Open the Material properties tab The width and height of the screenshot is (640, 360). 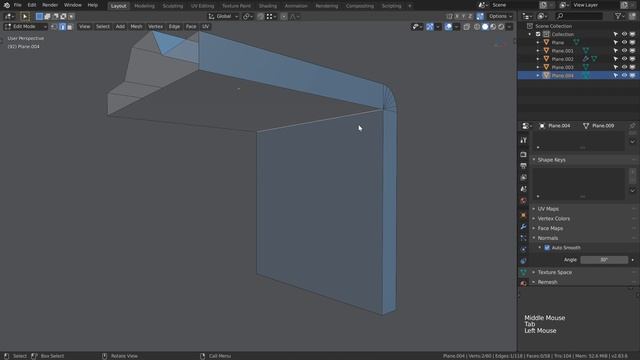[523, 283]
